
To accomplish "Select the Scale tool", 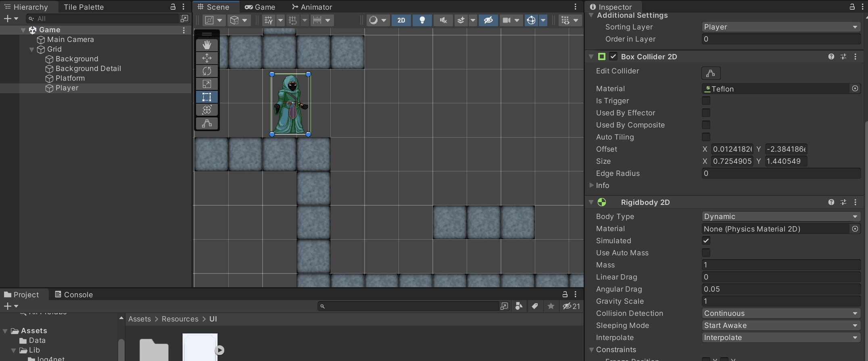I will pyautogui.click(x=207, y=84).
